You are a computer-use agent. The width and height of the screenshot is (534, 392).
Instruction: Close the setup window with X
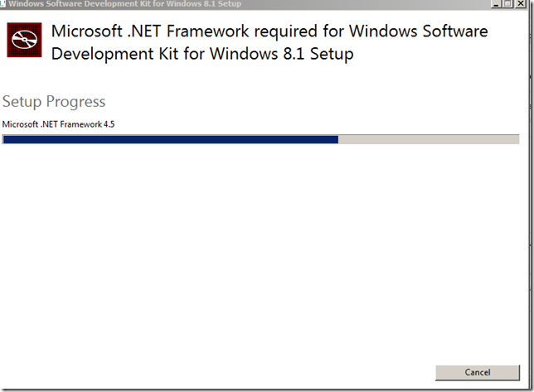[520, 3]
